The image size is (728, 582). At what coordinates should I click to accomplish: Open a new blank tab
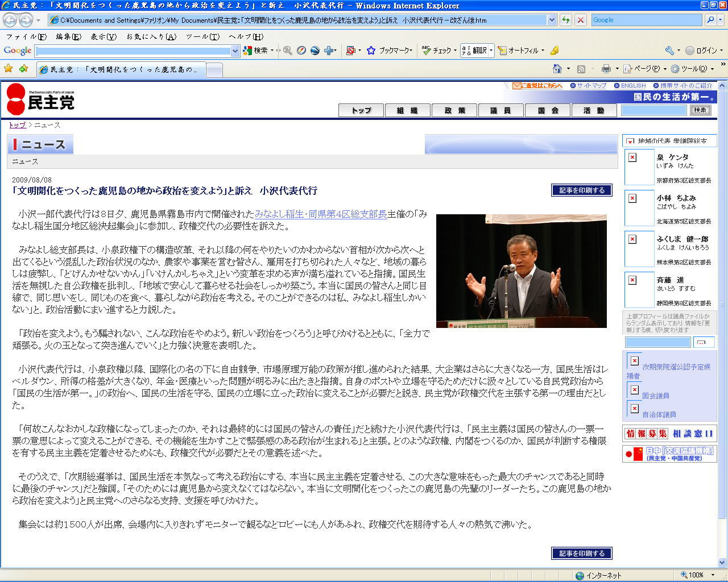coord(214,70)
